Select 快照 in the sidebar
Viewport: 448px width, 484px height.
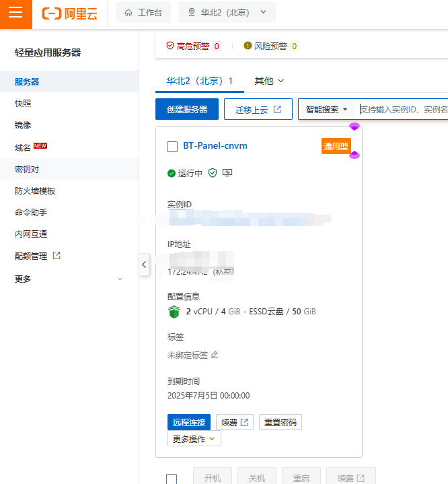69,104
